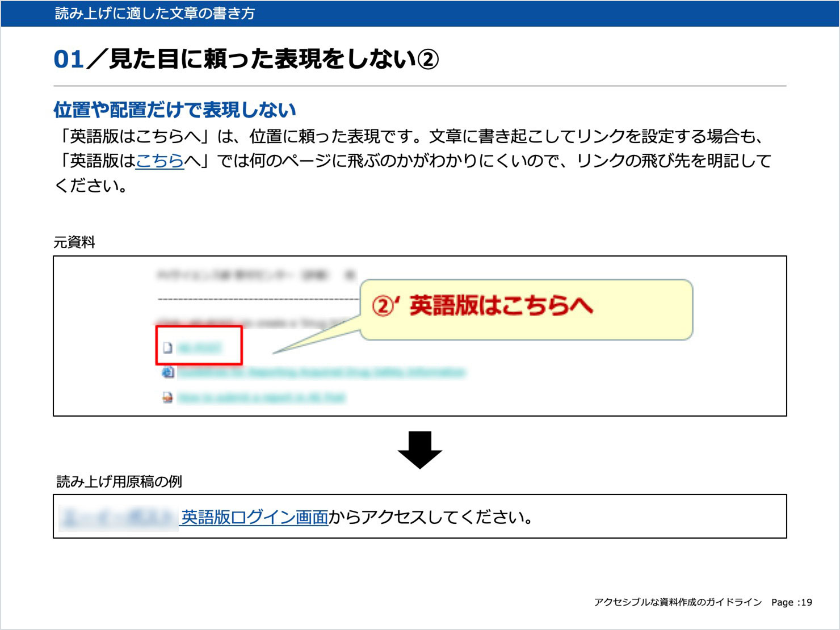Viewport: 840px width, 630px height.
Task: Click the blurred link inside the red box
Action: pyautogui.click(x=199, y=348)
